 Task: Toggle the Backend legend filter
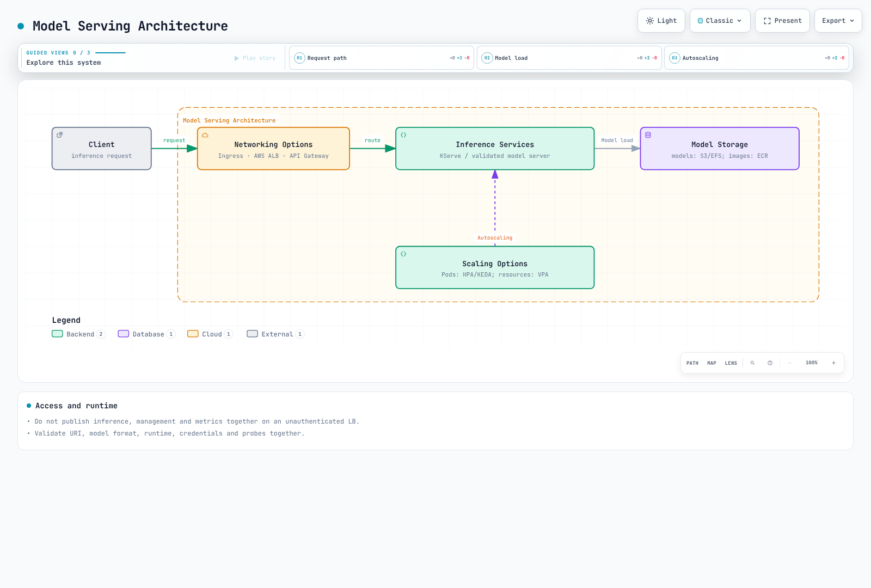(78, 334)
